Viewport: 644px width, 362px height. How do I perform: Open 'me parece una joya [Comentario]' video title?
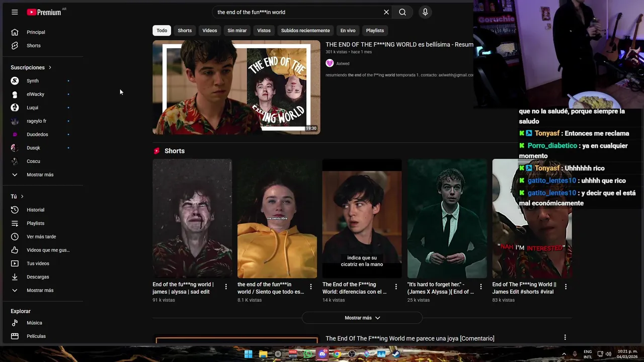tap(410, 338)
